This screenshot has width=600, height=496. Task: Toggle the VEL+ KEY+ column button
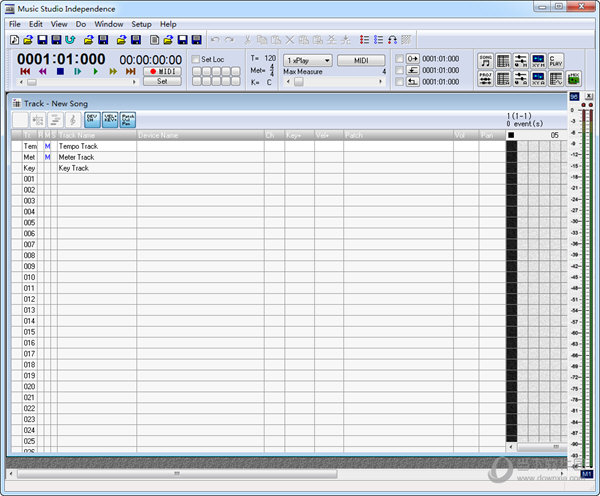(x=110, y=120)
